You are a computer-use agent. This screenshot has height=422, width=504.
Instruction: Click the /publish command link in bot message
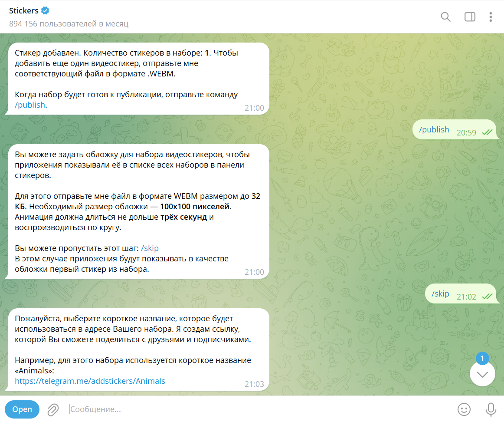coord(30,105)
